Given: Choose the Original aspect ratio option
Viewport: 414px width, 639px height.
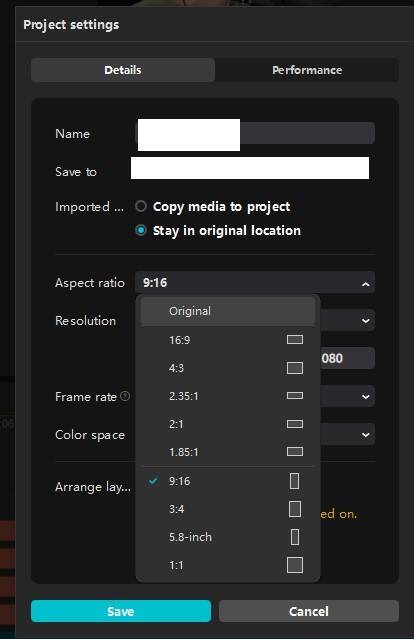Looking at the screenshot, I should 228,311.
